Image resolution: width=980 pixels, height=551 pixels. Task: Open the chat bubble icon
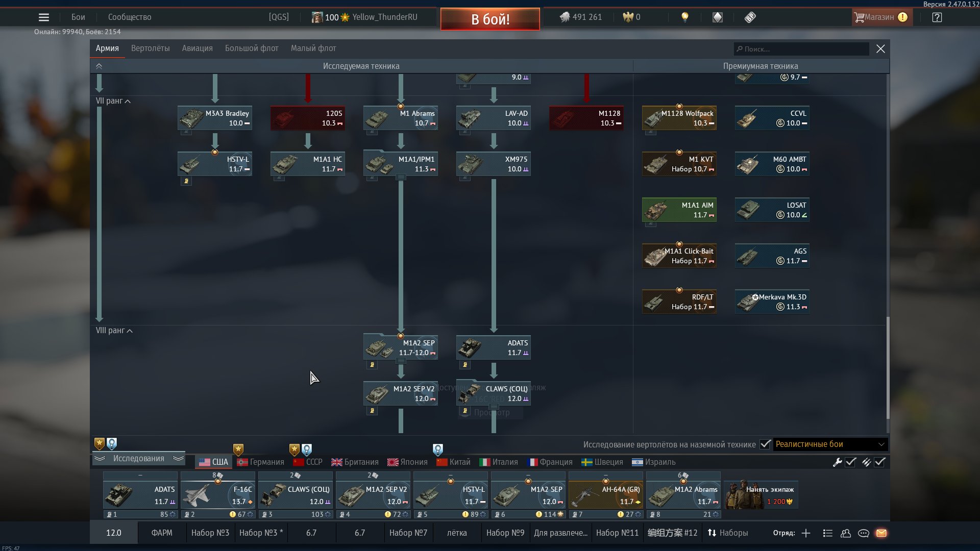[864, 533]
